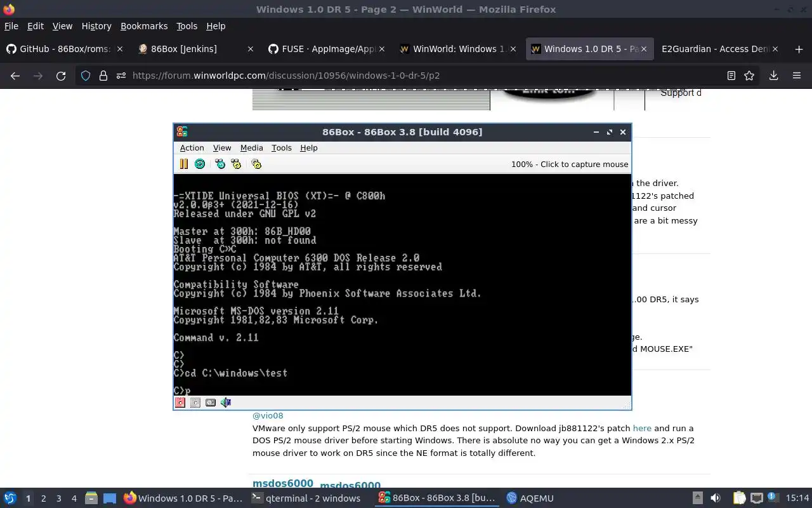Switch to workspace 4 on the taskbar
Image resolution: width=812 pixels, height=508 pixels.
(74, 498)
